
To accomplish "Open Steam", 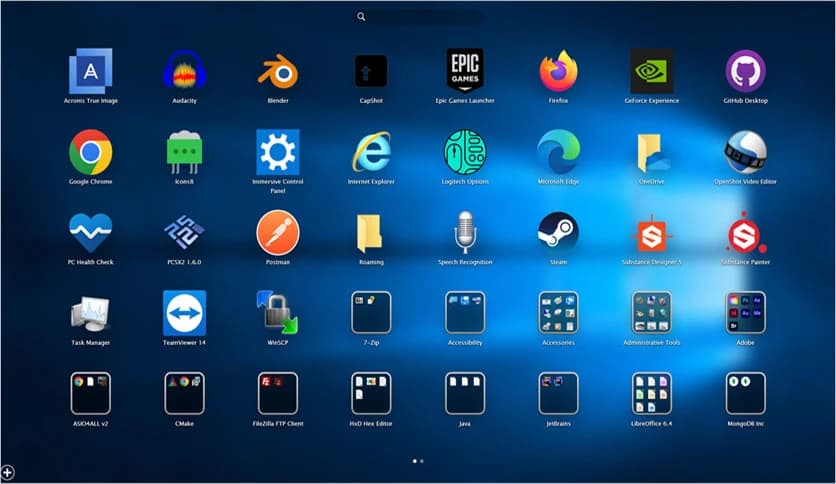I will click(x=558, y=232).
